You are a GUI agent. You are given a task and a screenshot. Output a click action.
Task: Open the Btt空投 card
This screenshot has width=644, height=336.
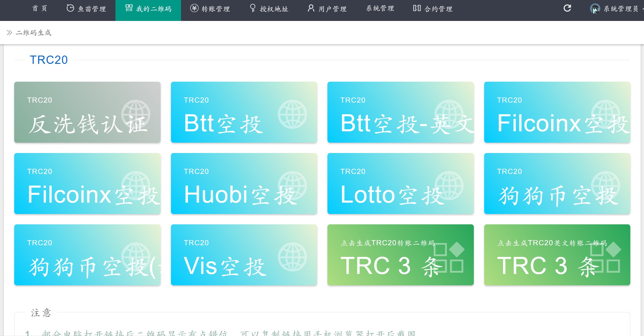(x=244, y=112)
